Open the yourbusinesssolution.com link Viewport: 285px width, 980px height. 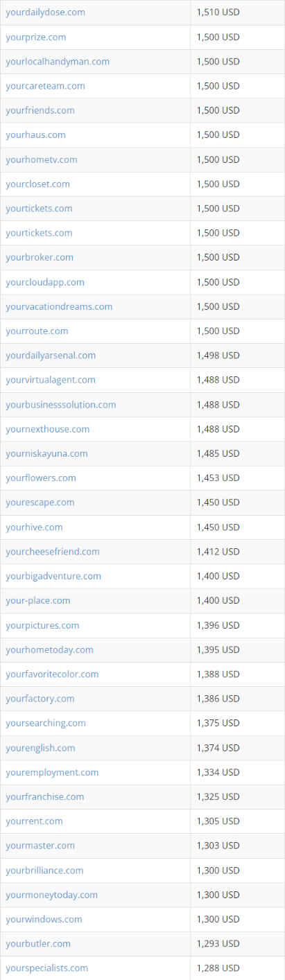point(61,405)
